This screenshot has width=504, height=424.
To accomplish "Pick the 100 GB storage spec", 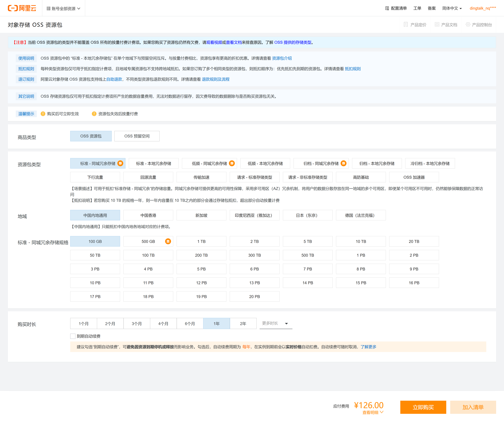I will click(x=95, y=241).
